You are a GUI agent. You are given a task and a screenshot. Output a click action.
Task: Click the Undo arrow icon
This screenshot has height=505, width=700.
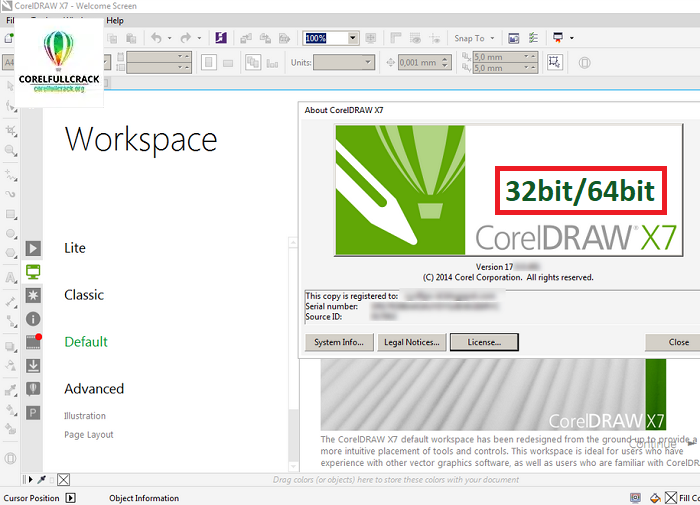click(156, 38)
